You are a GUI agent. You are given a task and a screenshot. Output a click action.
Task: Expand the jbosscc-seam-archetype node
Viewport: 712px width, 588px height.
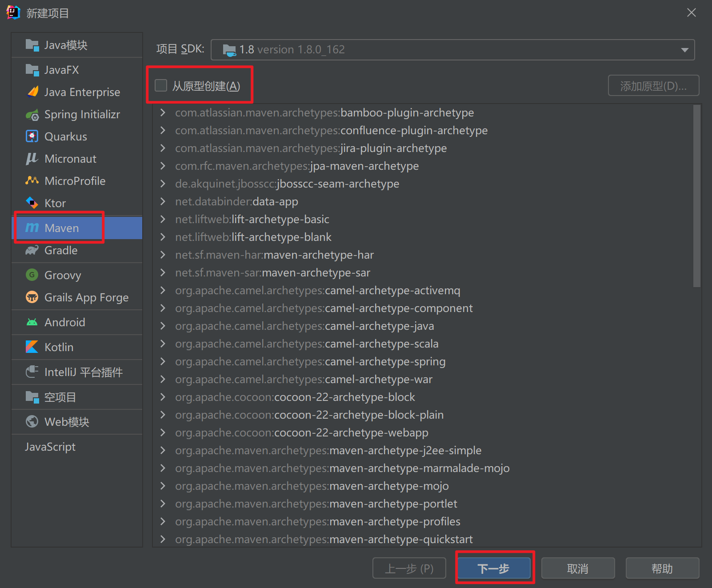coord(163,184)
